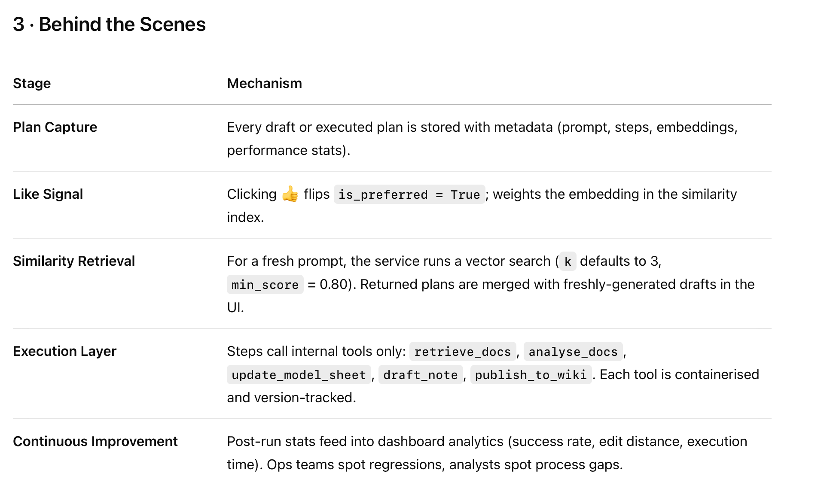Click the Post-run stats description text

tap(487, 453)
